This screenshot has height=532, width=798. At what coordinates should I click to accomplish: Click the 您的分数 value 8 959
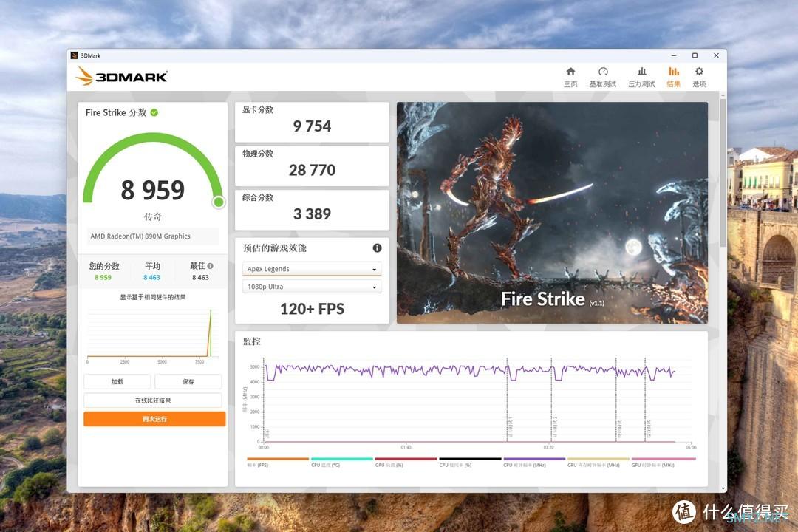[x=103, y=278]
